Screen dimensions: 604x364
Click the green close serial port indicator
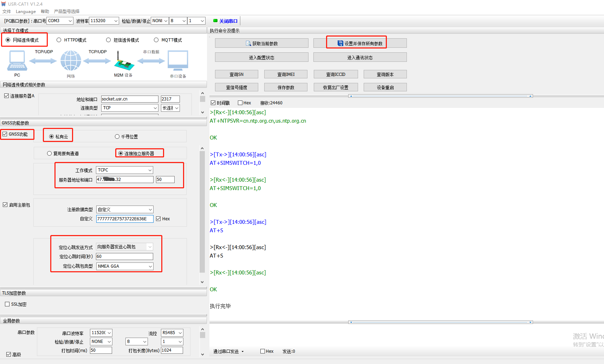click(215, 21)
